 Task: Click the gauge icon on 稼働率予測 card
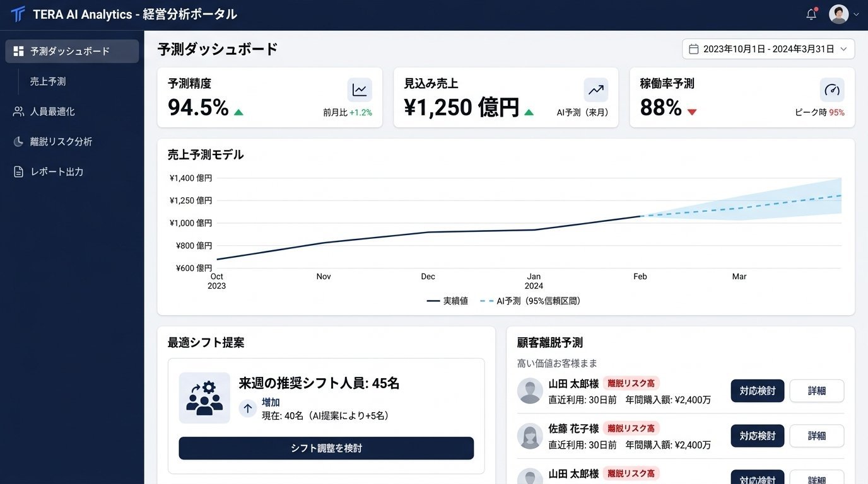click(x=831, y=89)
